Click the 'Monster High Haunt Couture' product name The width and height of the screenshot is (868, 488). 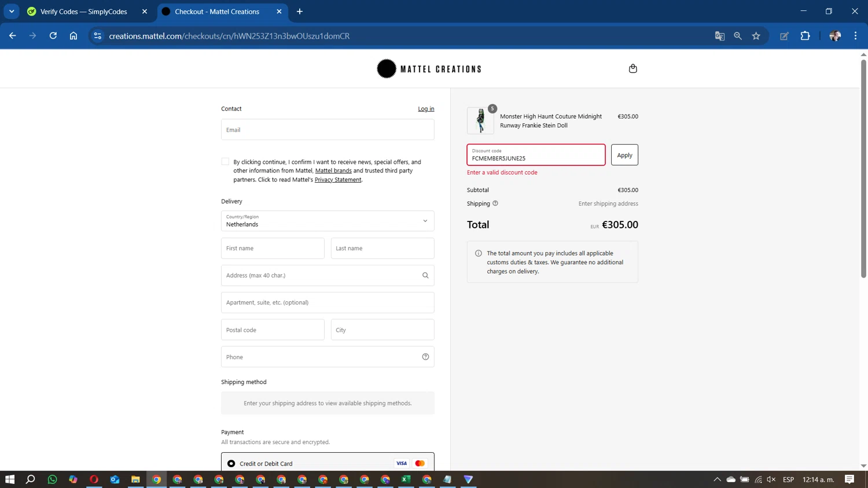point(551,121)
